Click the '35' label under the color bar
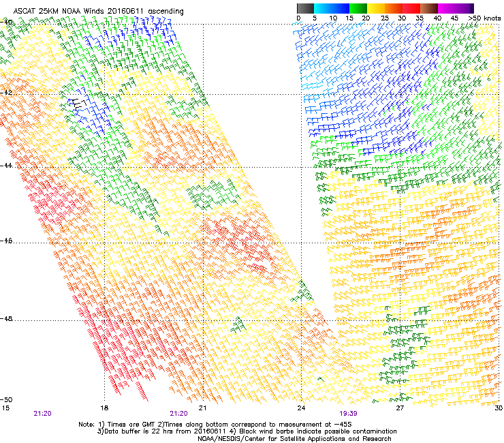Image resolution: width=504 pixels, height=443 pixels. [x=420, y=18]
